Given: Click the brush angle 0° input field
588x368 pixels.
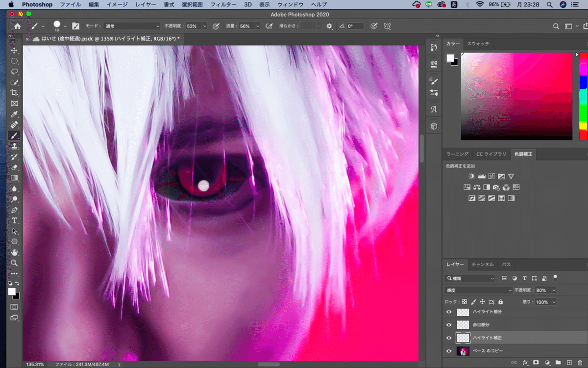Looking at the screenshot, I should tap(356, 26).
